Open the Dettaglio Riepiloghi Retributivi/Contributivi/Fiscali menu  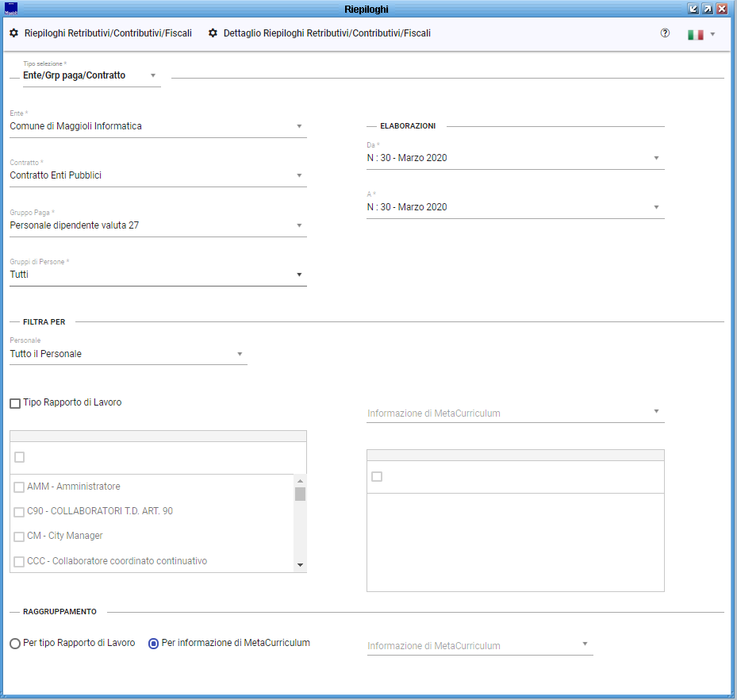point(327,33)
